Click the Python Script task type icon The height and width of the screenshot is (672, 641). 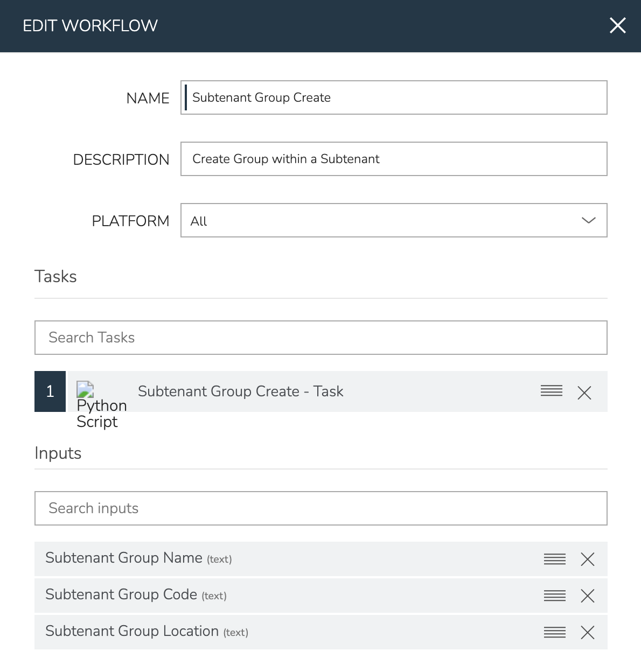pos(85,389)
